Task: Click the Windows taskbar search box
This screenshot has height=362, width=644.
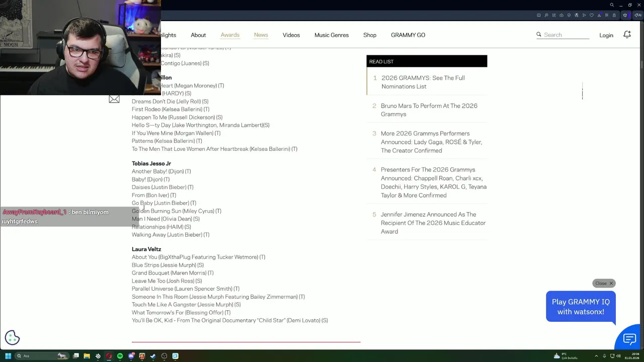Action: coord(42,356)
